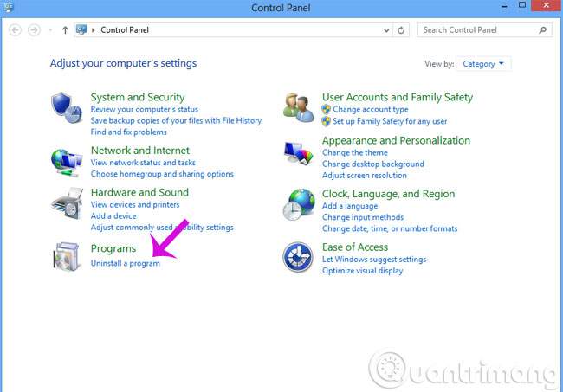Click Adjust screen resolution
Image resolution: width=563 pixels, height=392 pixels.
[365, 176]
